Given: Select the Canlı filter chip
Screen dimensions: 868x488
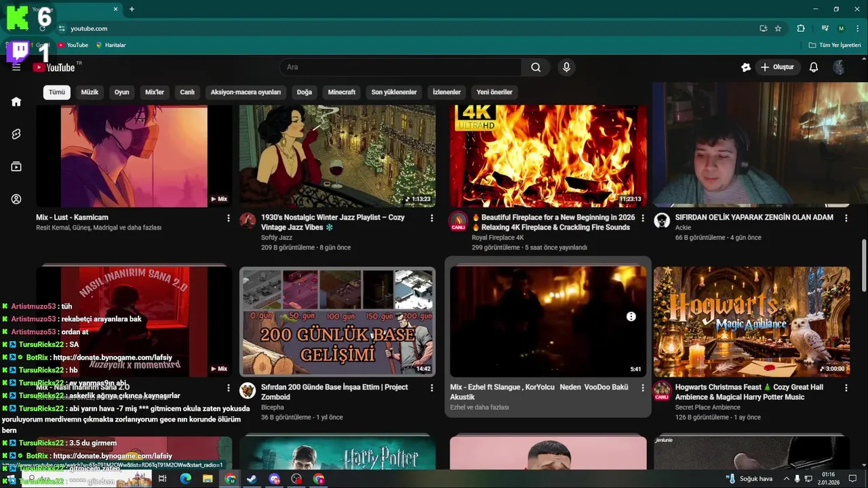Looking at the screenshot, I should (x=187, y=92).
